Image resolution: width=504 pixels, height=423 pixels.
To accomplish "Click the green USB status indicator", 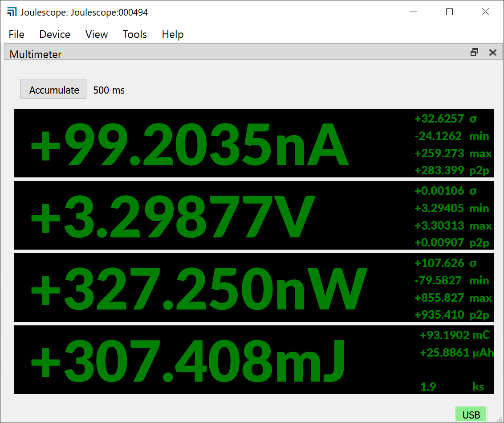I will tap(471, 415).
